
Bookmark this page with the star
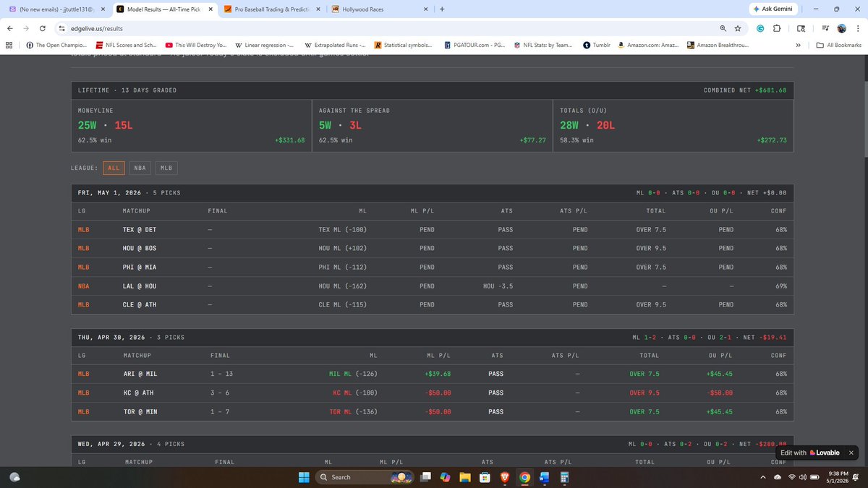(737, 28)
